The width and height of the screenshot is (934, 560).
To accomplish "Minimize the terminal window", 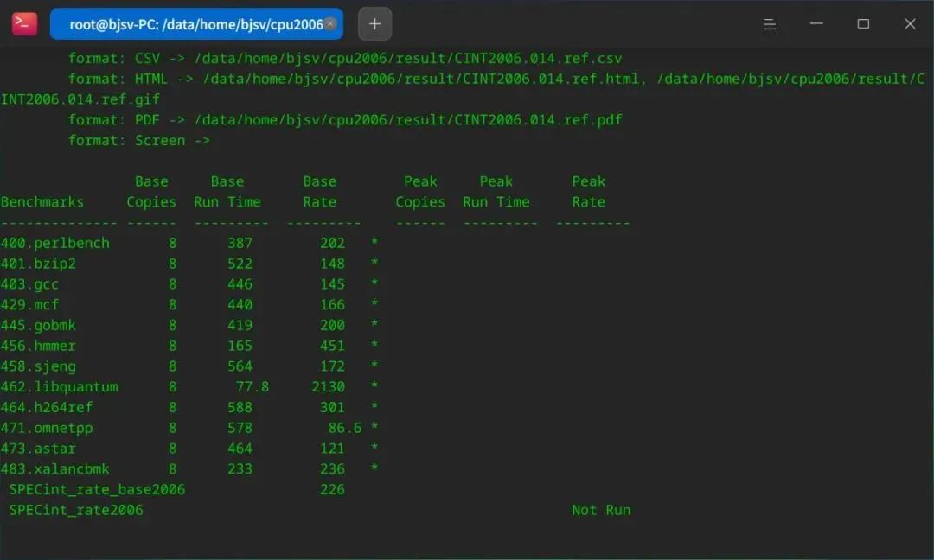I will [x=816, y=24].
